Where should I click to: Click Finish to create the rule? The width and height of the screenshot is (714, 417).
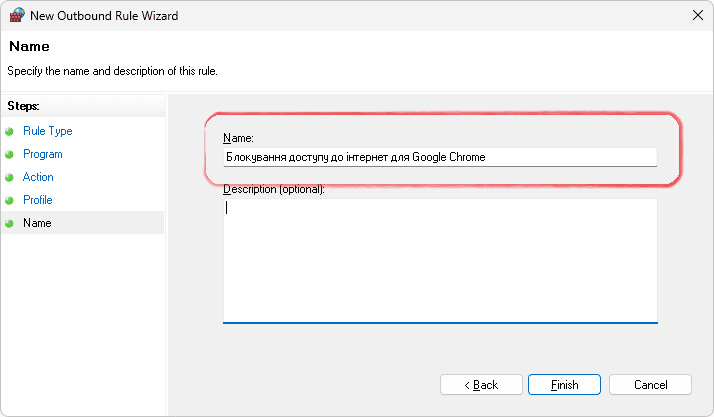[x=564, y=385]
